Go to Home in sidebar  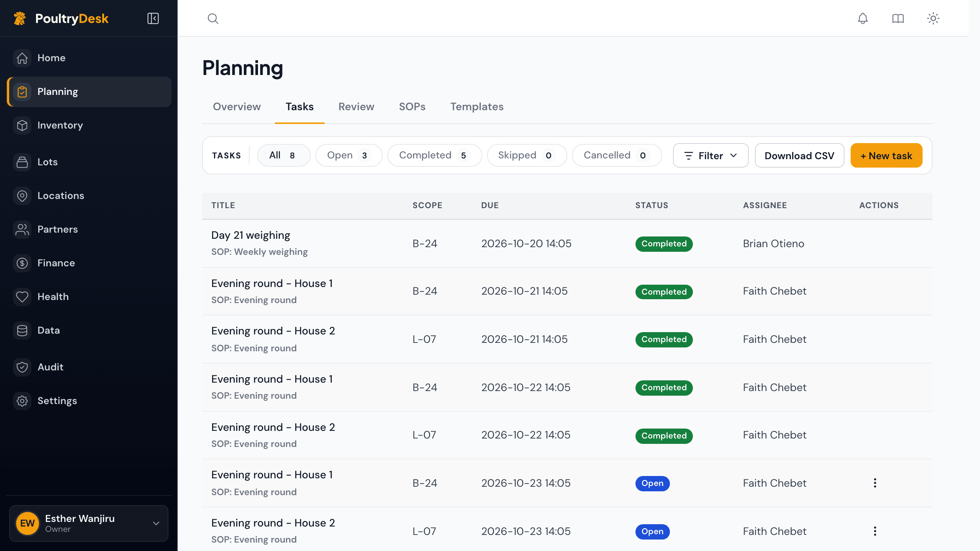(89, 58)
